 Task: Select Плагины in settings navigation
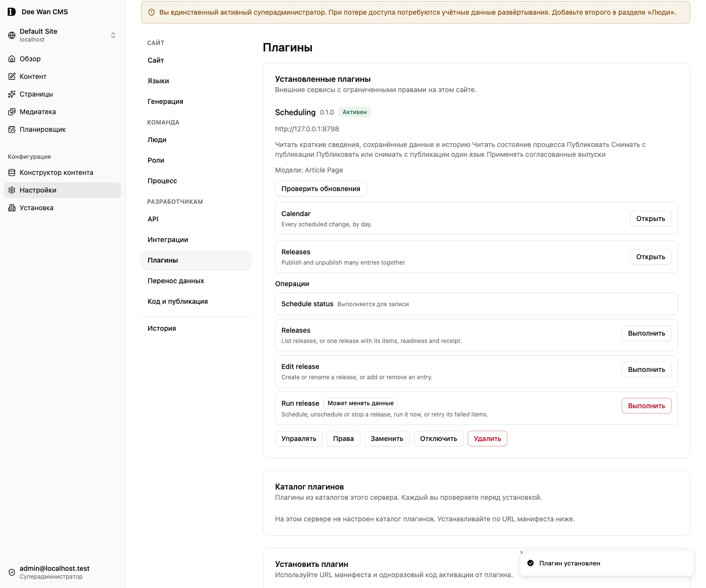click(196, 260)
